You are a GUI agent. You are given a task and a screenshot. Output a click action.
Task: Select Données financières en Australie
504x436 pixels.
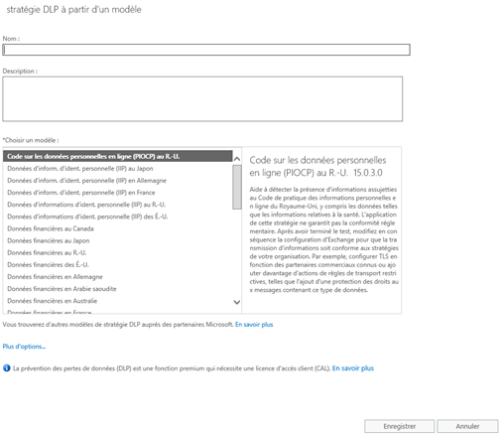point(118,301)
